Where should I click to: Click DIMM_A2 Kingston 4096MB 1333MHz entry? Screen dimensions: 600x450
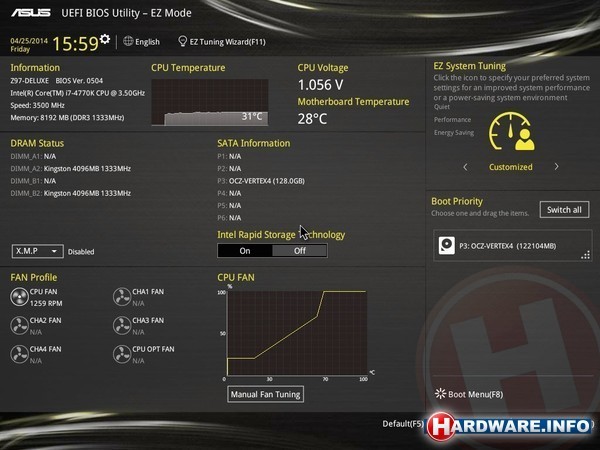tap(70, 168)
